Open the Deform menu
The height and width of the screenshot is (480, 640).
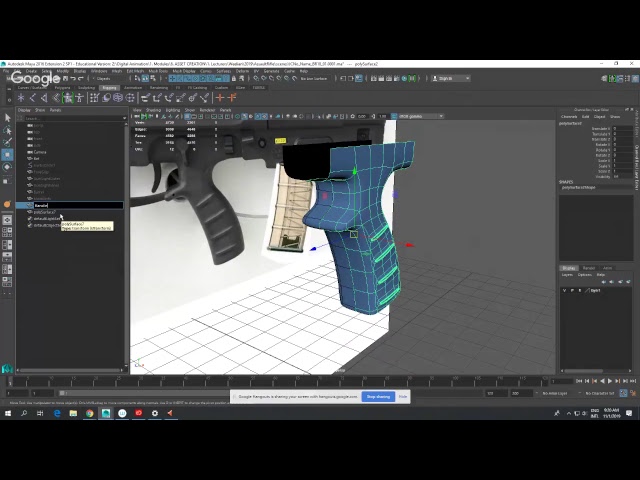pyautogui.click(x=242, y=71)
